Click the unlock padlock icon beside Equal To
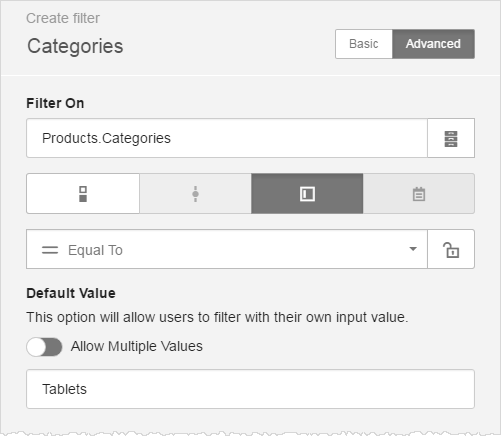The height and width of the screenshot is (438, 501). click(x=451, y=249)
